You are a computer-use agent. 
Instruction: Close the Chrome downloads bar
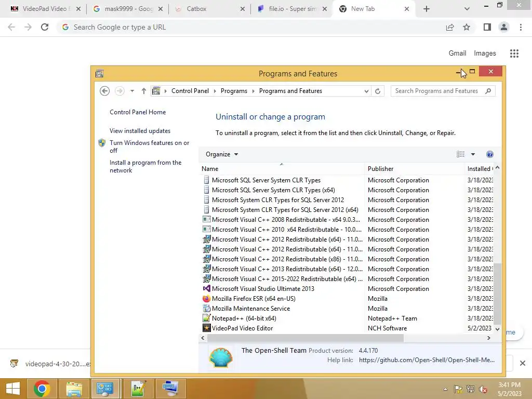(x=523, y=363)
